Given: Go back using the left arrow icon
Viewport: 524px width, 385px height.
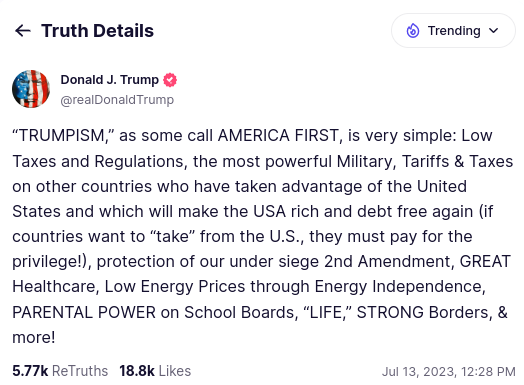Looking at the screenshot, I should pyautogui.click(x=23, y=31).
